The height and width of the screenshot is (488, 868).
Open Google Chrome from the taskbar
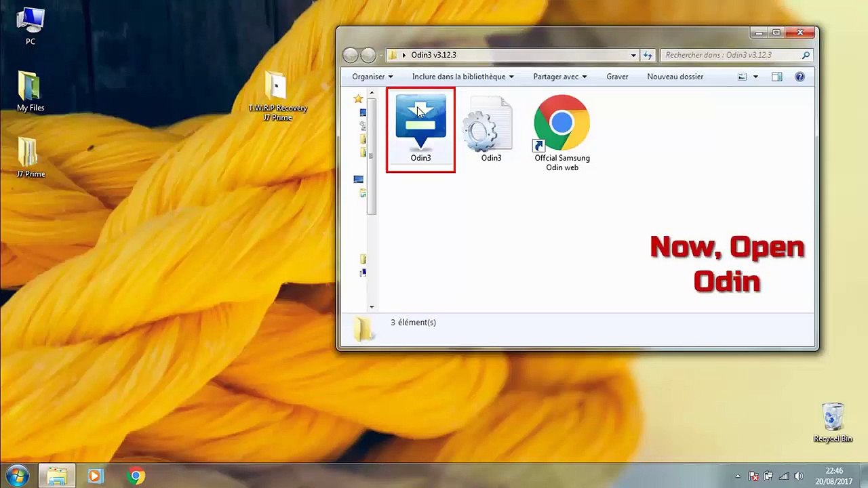pyautogui.click(x=136, y=476)
